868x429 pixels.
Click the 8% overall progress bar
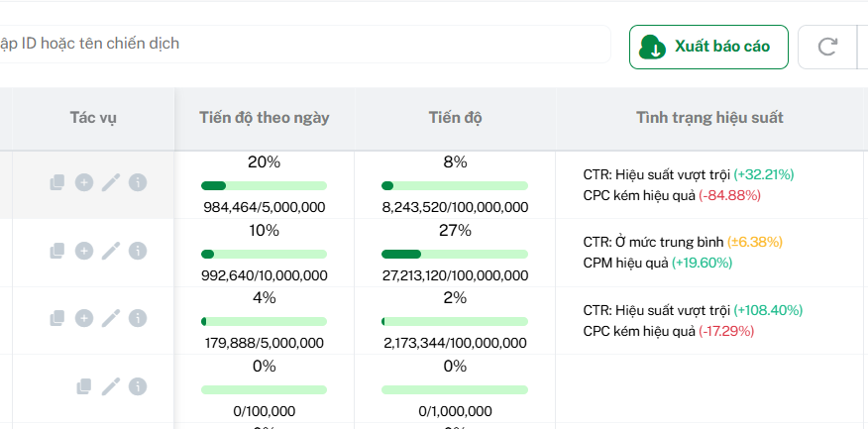coord(455,186)
